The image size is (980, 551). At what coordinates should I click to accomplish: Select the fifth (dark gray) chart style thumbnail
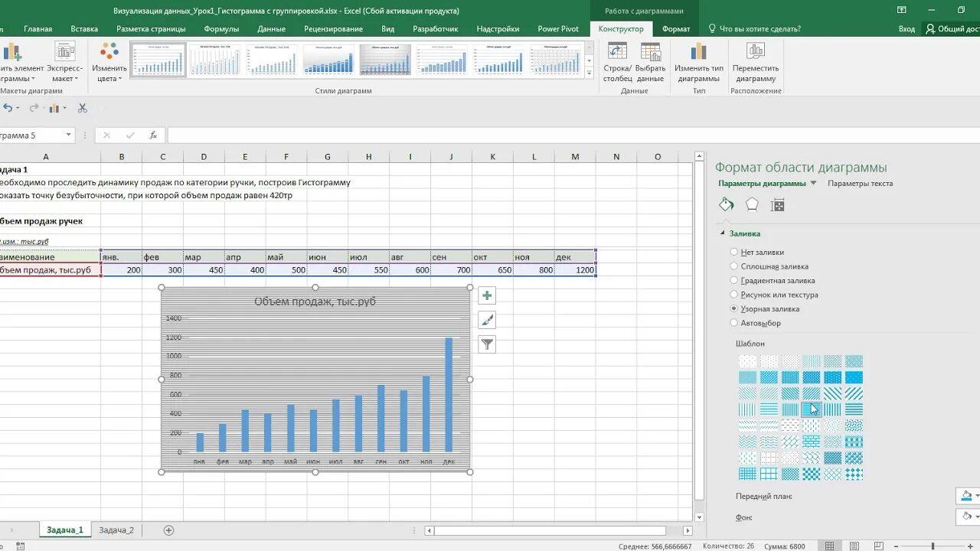click(385, 60)
